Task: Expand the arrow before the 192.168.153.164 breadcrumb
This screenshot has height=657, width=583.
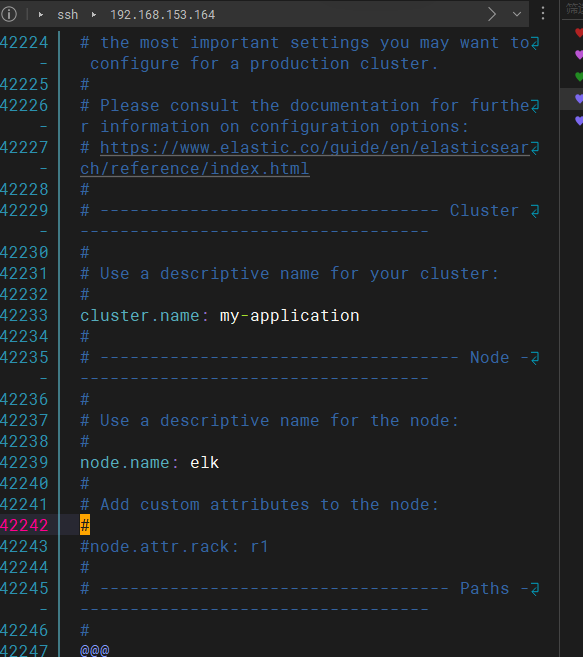Action: (94, 15)
